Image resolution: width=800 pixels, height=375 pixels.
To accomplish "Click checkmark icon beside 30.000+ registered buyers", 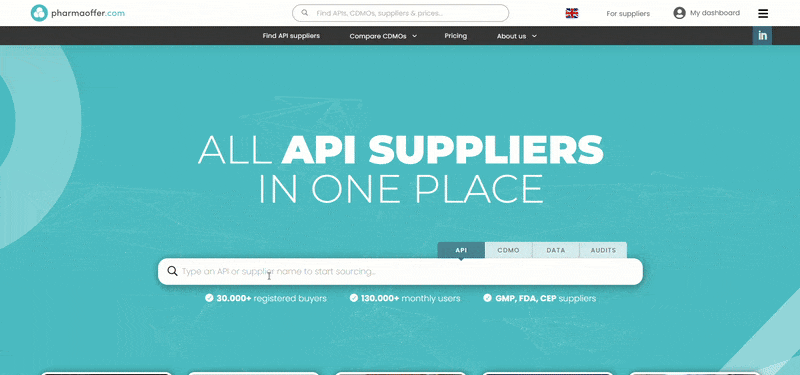I will (x=209, y=298).
